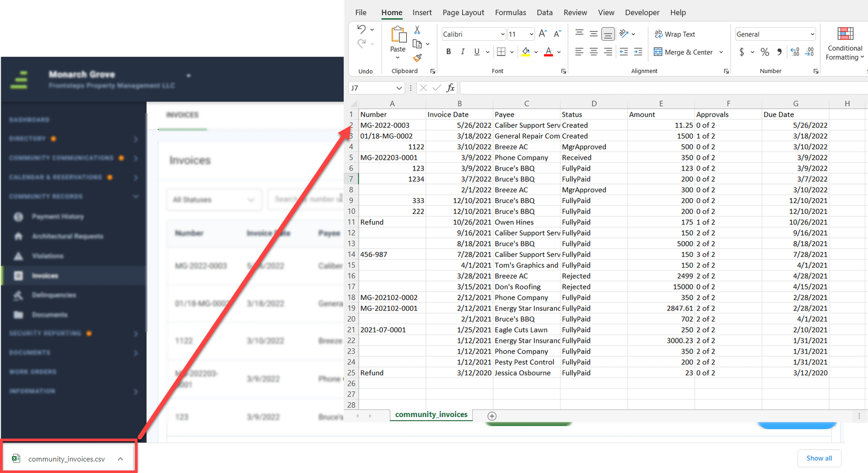This screenshot has width=868, height=473.
Task: Click the Decrease Font Size icon
Action: pos(557,34)
